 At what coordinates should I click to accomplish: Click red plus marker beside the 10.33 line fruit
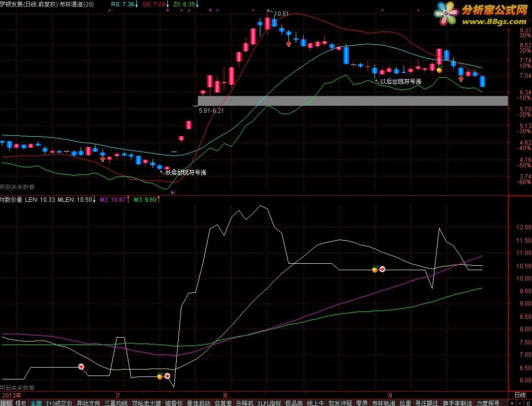pyautogui.click(x=382, y=269)
